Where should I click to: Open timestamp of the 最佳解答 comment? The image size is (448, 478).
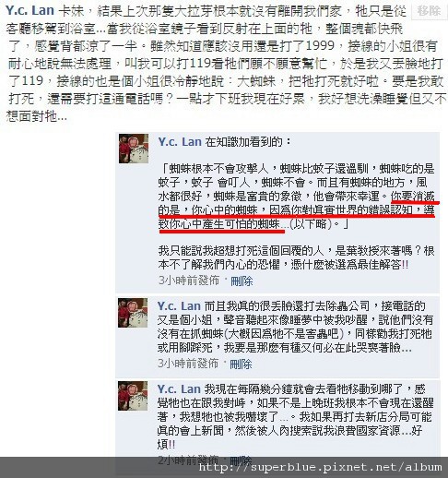pos(189,281)
